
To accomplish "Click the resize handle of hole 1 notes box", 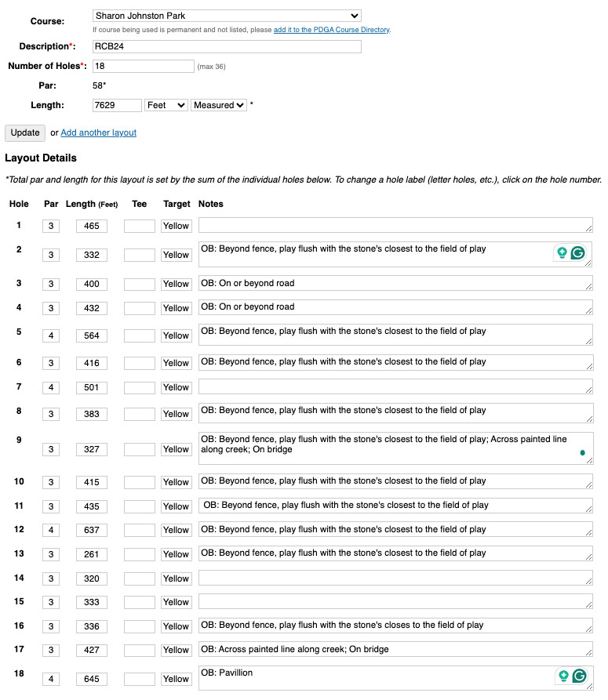I will [589, 229].
